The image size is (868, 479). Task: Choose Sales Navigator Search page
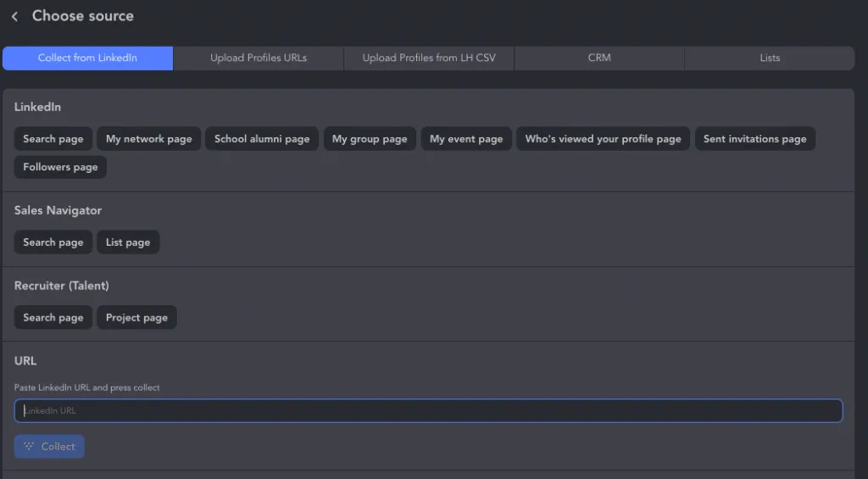(x=53, y=242)
